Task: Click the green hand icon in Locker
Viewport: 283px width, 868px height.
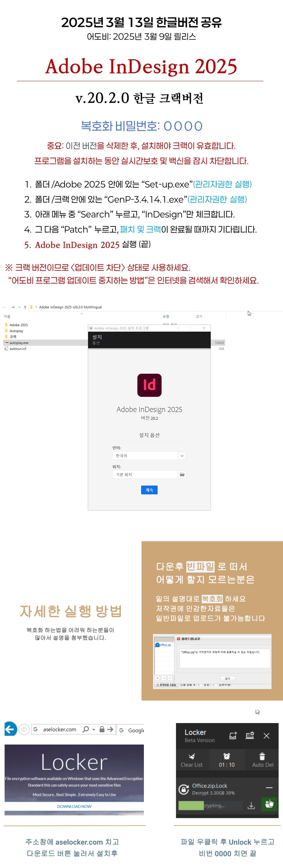Action: click(x=269, y=804)
